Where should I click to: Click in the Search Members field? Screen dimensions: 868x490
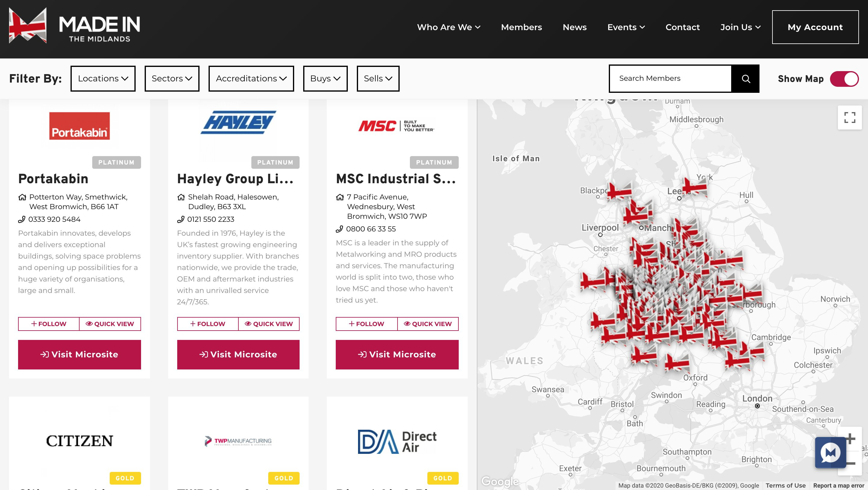(x=671, y=79)
